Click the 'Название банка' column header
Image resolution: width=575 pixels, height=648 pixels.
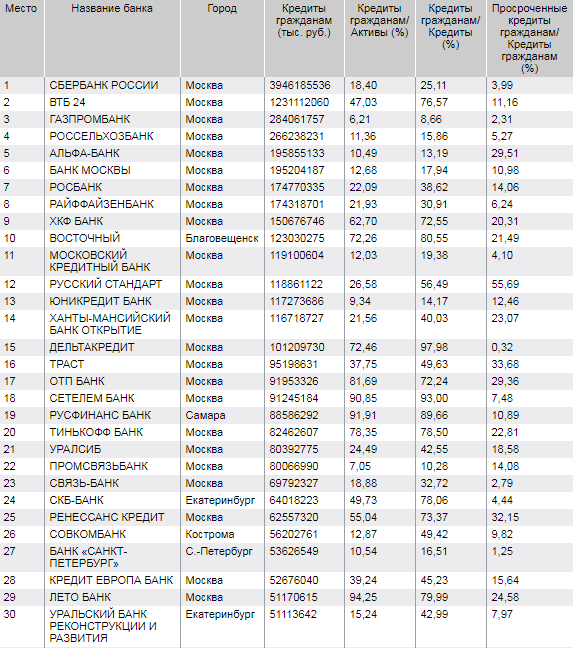point(112,8)
